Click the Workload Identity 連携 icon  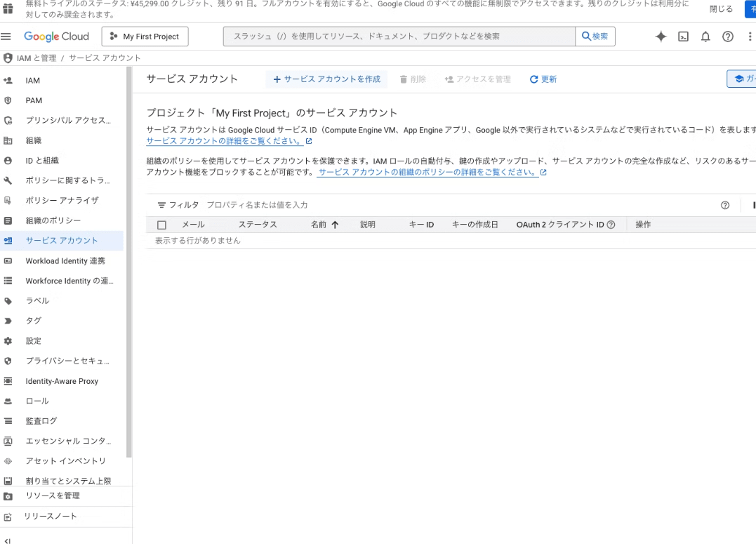click(x=8, y=261)
